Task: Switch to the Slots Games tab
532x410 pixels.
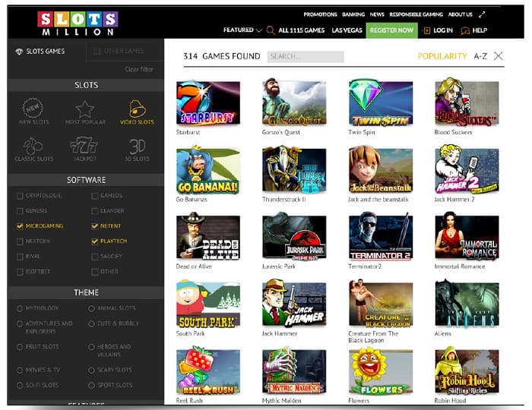Action: pos(40,52)
